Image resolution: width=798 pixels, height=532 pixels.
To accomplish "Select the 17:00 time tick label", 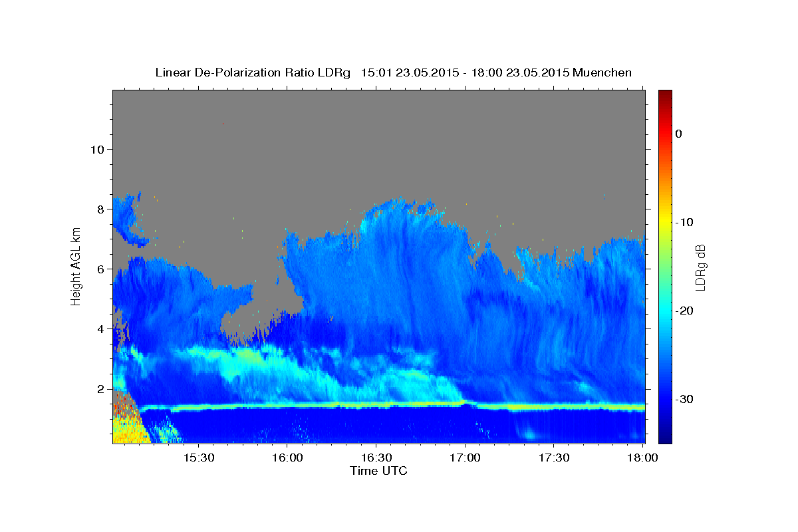I will coord(465,458).
